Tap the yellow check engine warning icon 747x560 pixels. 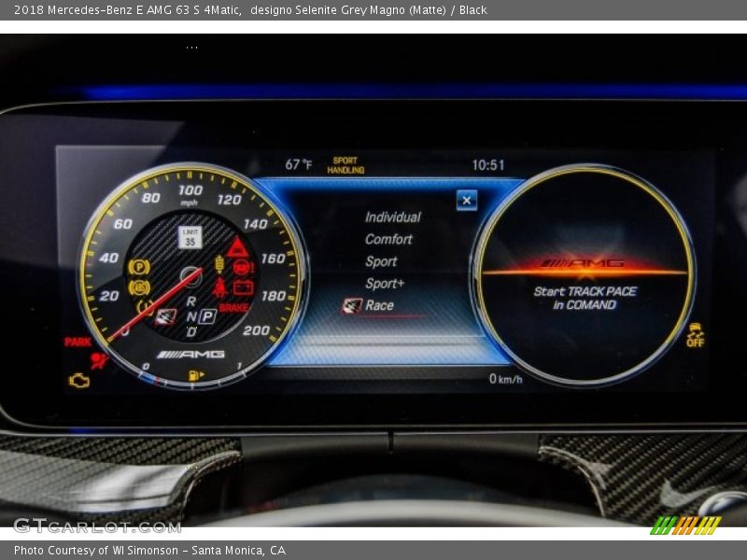[x=79, y=381]
